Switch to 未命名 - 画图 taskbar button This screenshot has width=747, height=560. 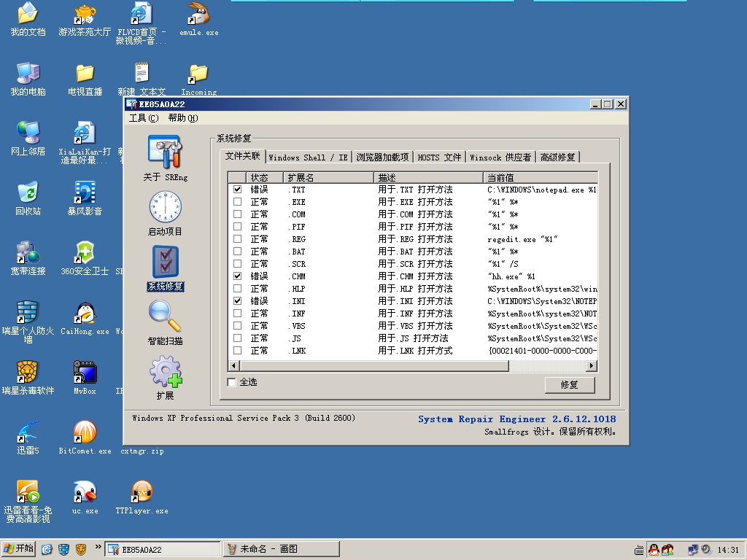(x=281, y=549)
